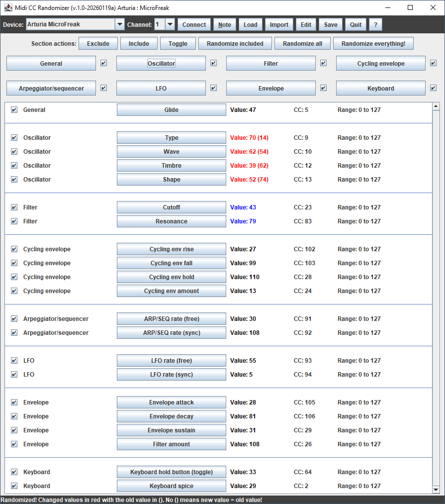Image resolution: width=445 pixels, height=504 pixels.
Task: Click the Keyboard spice button
Action: [171, 486]
